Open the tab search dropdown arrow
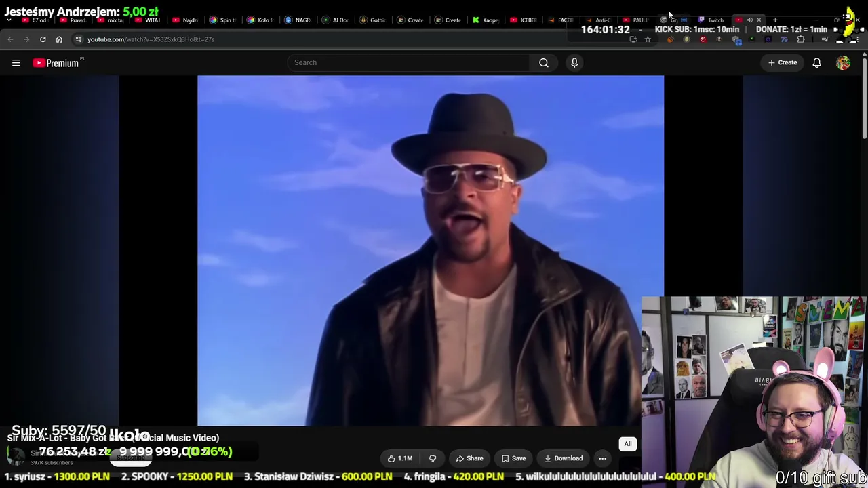Viewport: 868px width, 488px height. (x=9, y=20)
